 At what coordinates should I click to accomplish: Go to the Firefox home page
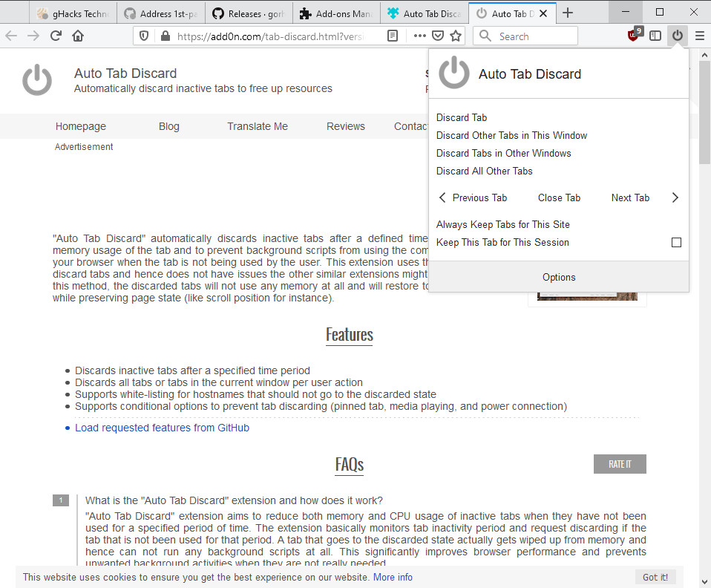tap(78, 36)
